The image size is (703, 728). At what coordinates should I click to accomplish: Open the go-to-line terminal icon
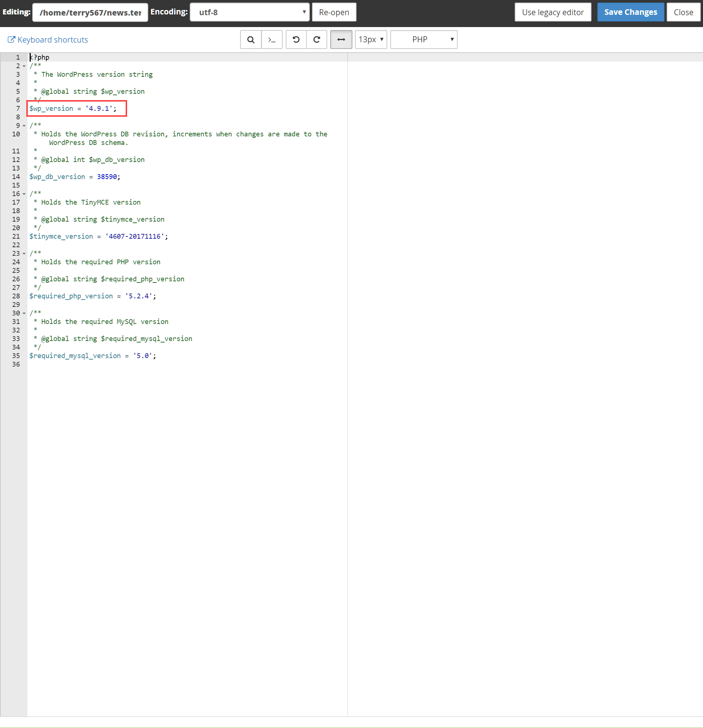(x=272, y=39)
